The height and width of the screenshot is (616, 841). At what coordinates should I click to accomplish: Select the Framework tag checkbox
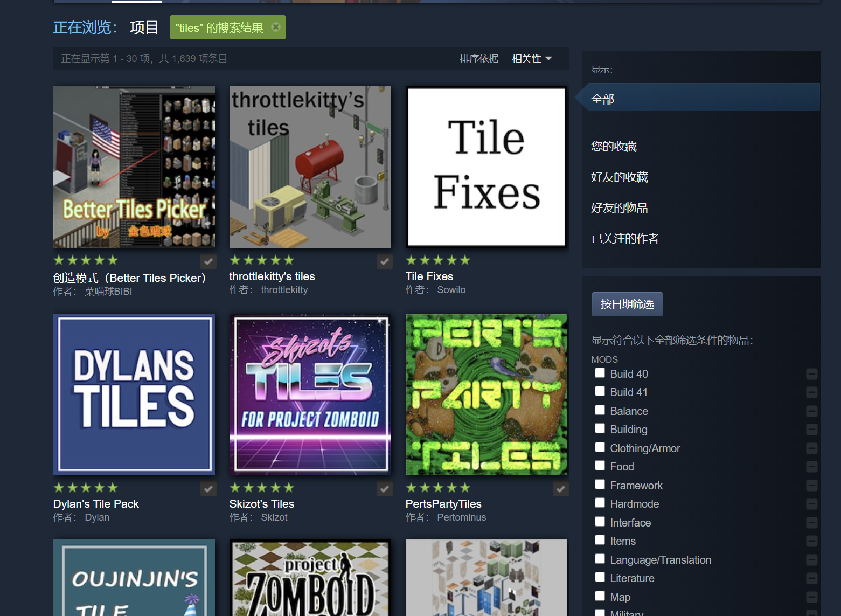click(600, 485)
